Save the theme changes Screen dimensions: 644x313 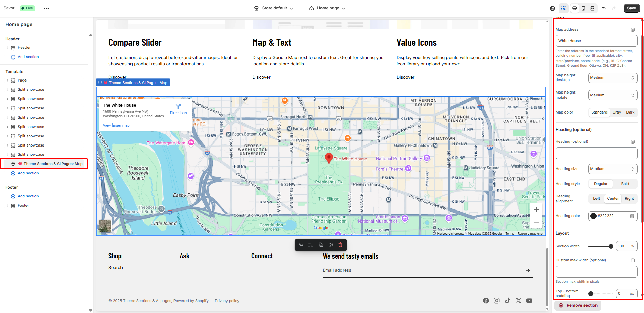click(x=632, y=8)
